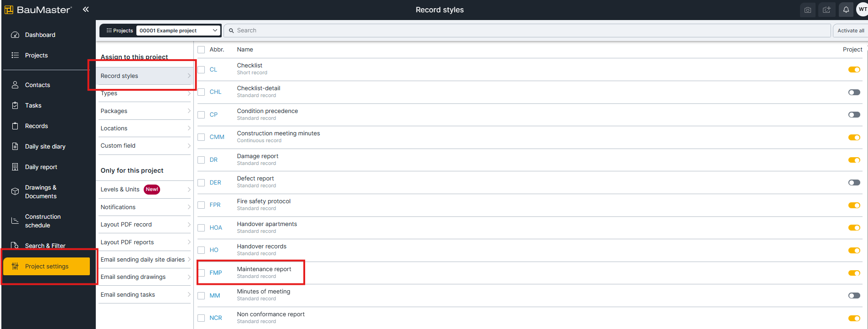This screenshot has height=329, width=868.
Task: Click the Abbr. column header
Action: point(217,50)
